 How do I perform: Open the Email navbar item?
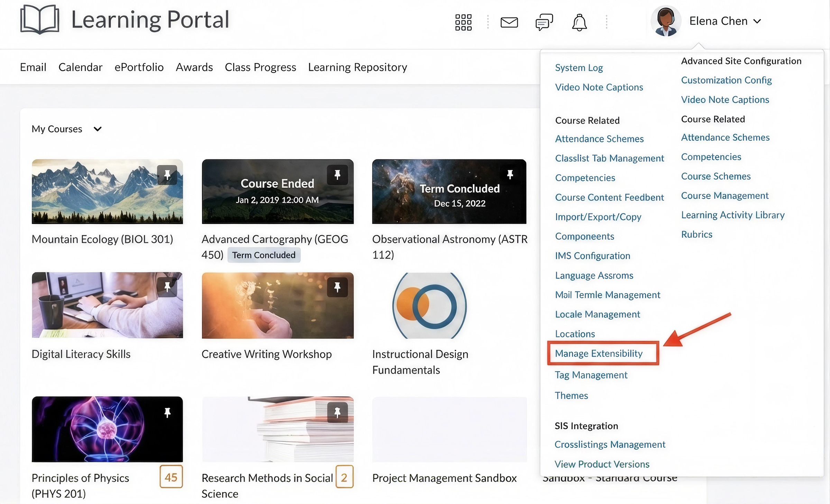pos(33,67)
